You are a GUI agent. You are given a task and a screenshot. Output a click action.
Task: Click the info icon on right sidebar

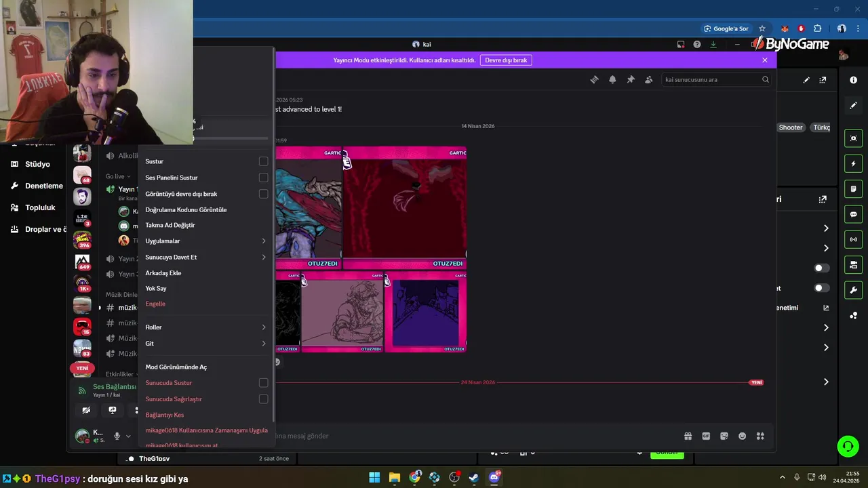point(853,80)
